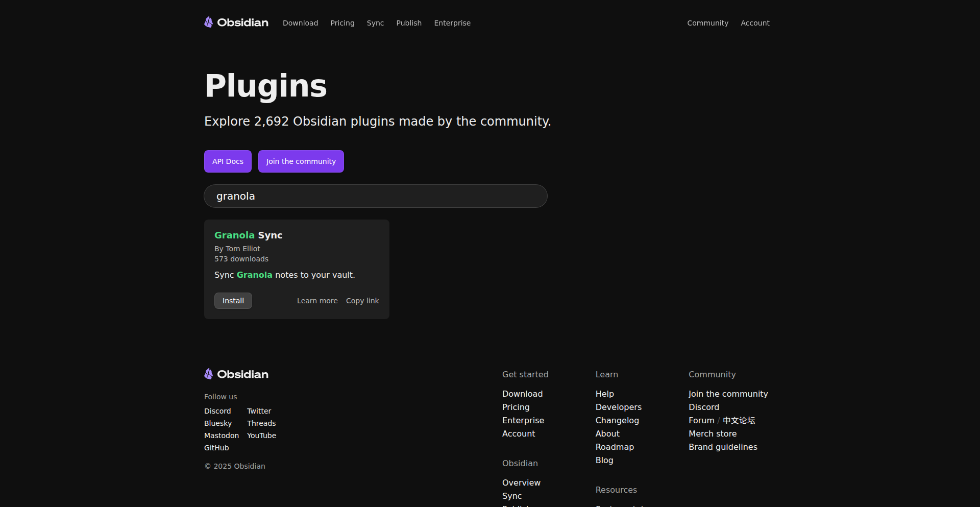Copy link for the Granola Sync plugin

pos(362,301)
